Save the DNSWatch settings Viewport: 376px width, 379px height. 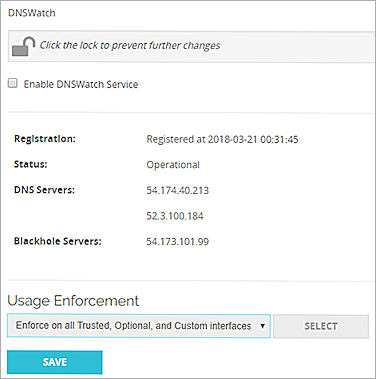pyautogui.click(x=55, y=362)
